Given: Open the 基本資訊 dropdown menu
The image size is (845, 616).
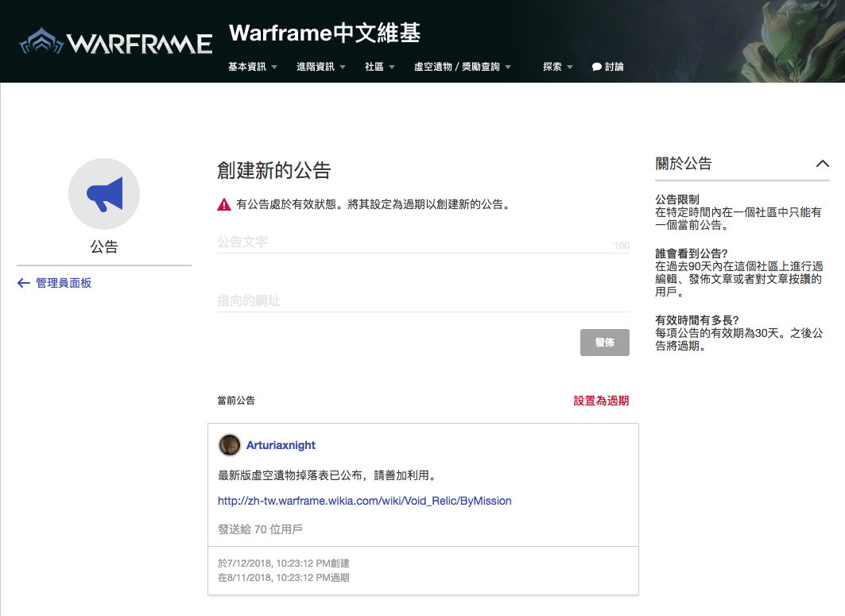Looking at the screenshot, I should pyautogui.click(x=252, y=67).
